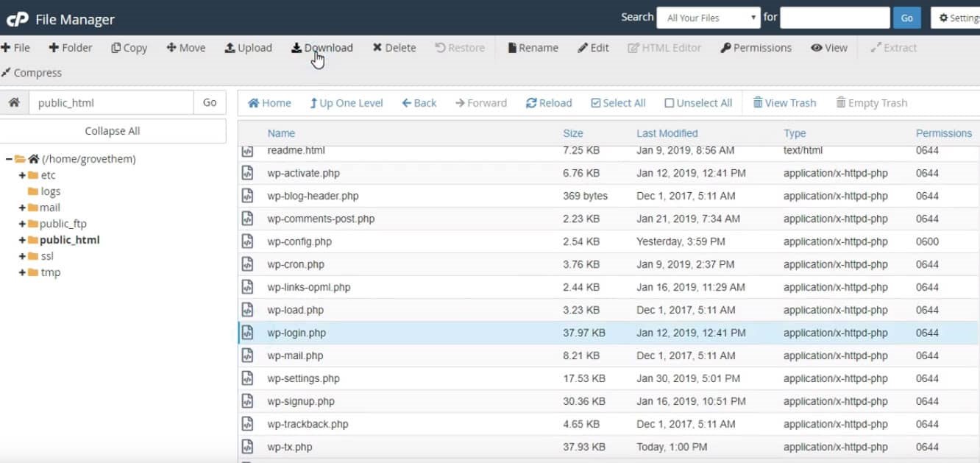This screenshot has width=980, height=463.
Task: Open the Edit tool from the toolbar
Action: coord(592,47)
